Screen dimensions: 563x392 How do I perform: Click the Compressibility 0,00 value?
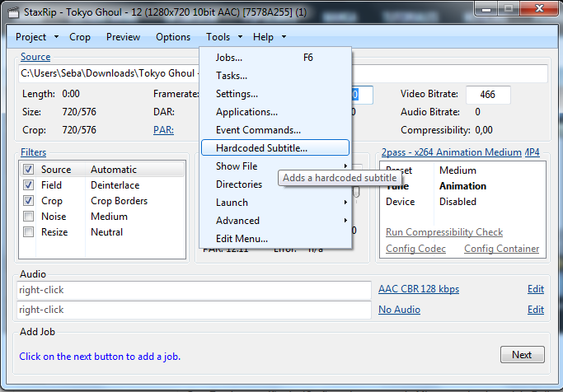tap(484, 130)
